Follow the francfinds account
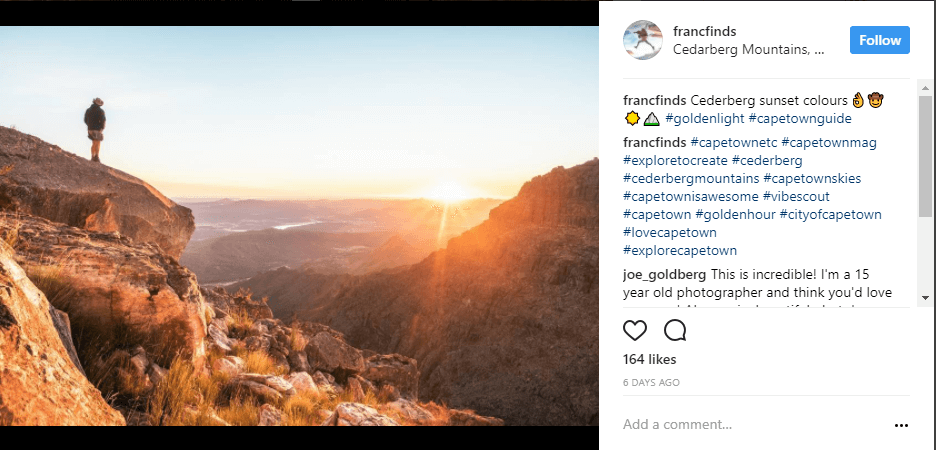This screenshot has width=936, height=450. [x=880, y=40]
